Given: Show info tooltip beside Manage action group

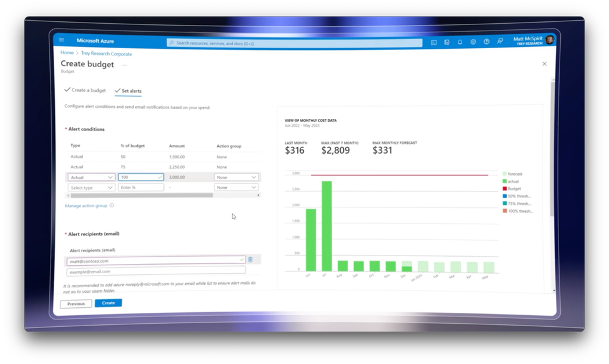Looking at the screenshot, I should [112, 205].
